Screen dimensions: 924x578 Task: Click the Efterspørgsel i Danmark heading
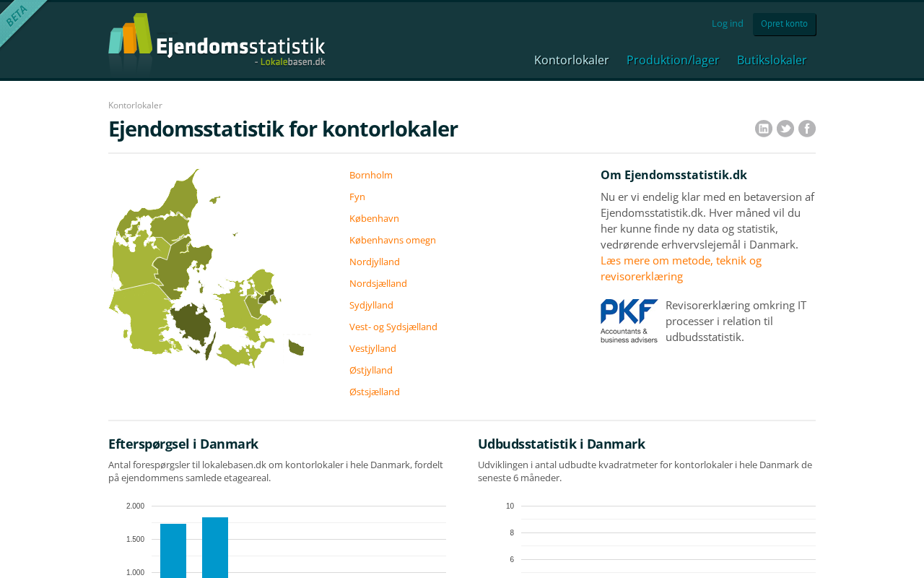coord(183,444)
